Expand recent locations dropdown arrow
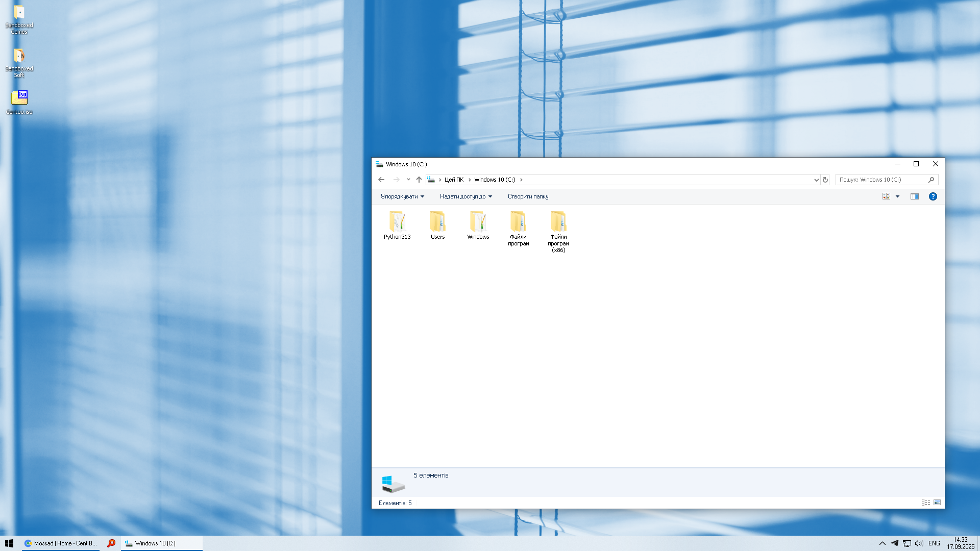Screen dimensions: 980x551 (408, 180)
